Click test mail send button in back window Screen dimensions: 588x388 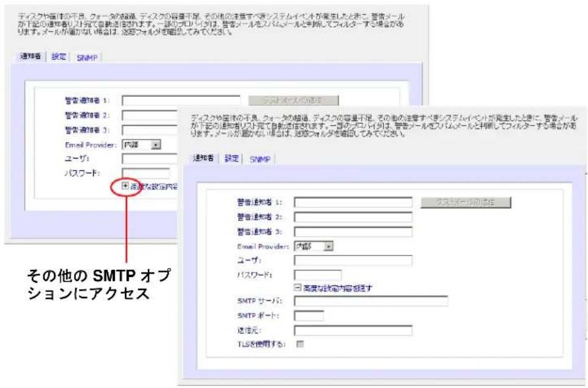point(293,100)
